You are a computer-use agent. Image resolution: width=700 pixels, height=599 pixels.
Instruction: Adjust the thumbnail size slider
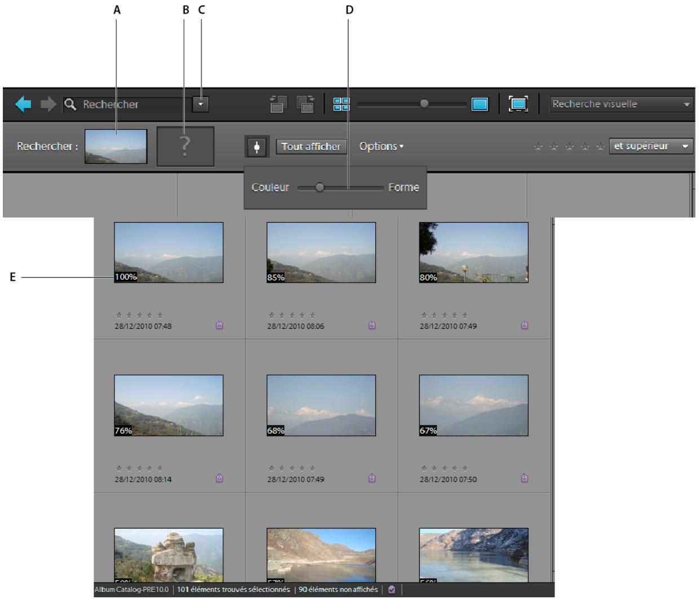point(424,104)
